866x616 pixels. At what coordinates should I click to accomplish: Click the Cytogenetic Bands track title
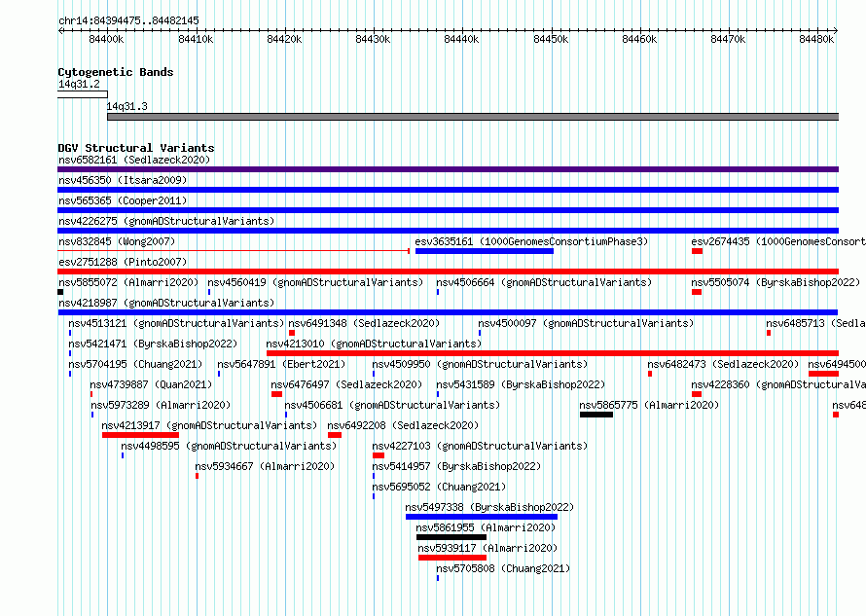point(116,72)
